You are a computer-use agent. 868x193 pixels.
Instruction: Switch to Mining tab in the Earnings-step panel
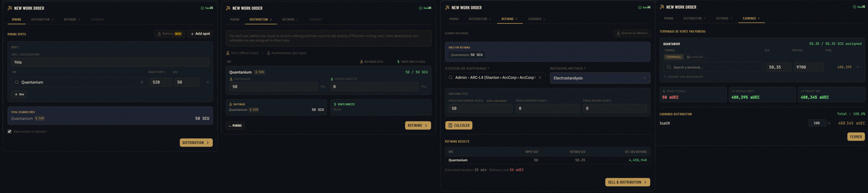(669, 18)
